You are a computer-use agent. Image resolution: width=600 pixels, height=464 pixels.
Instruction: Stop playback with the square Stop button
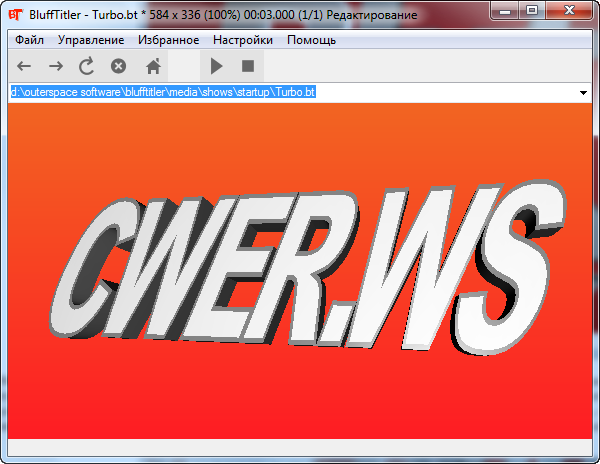pos(248,66)
